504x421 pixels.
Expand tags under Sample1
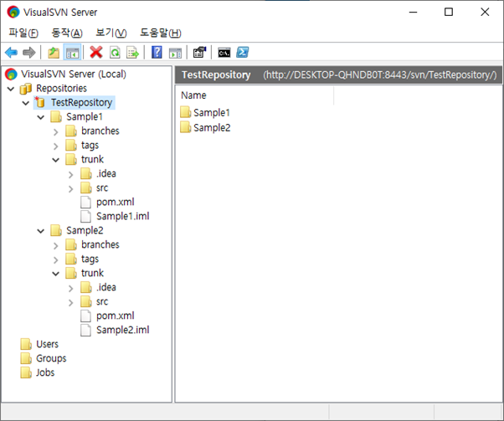tap(55, 146)
